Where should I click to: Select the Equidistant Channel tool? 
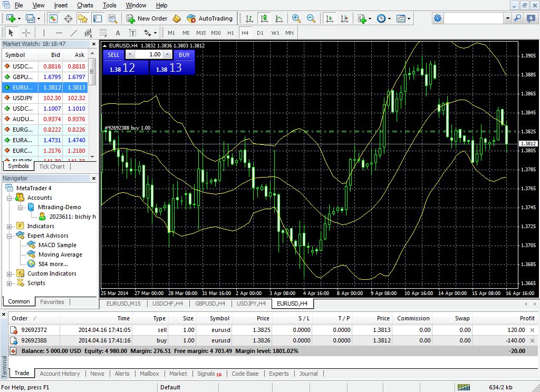(88, 33)
